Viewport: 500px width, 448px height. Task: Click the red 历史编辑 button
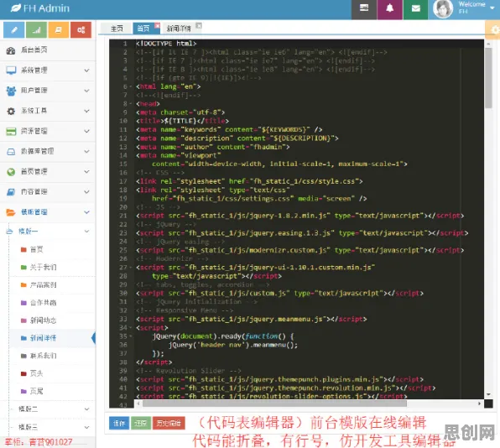point(169,424)
